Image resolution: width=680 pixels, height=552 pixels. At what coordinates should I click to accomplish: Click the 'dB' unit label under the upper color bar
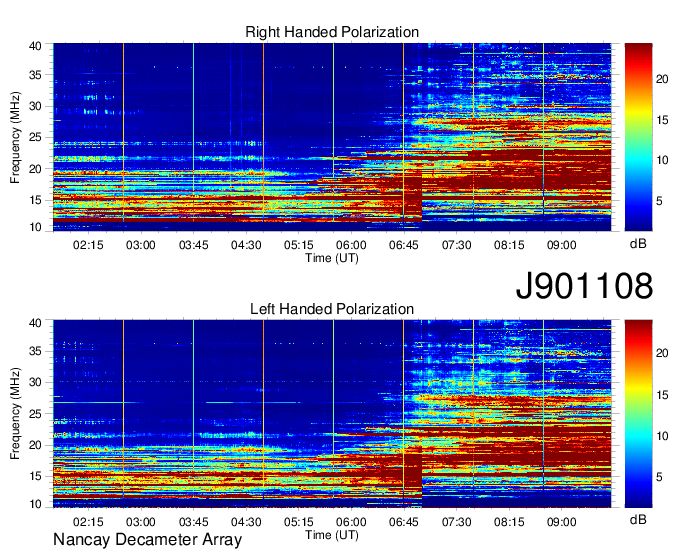pos(638,244)
